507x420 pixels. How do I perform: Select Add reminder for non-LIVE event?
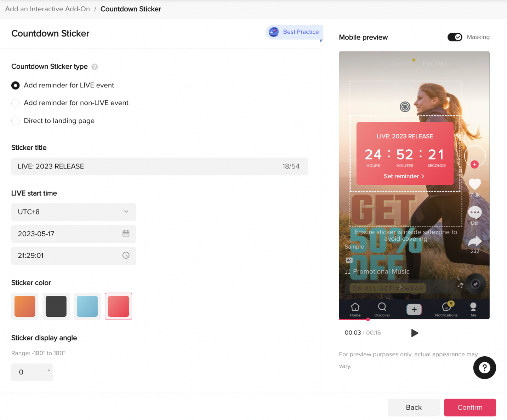click(x=16, y=103)
